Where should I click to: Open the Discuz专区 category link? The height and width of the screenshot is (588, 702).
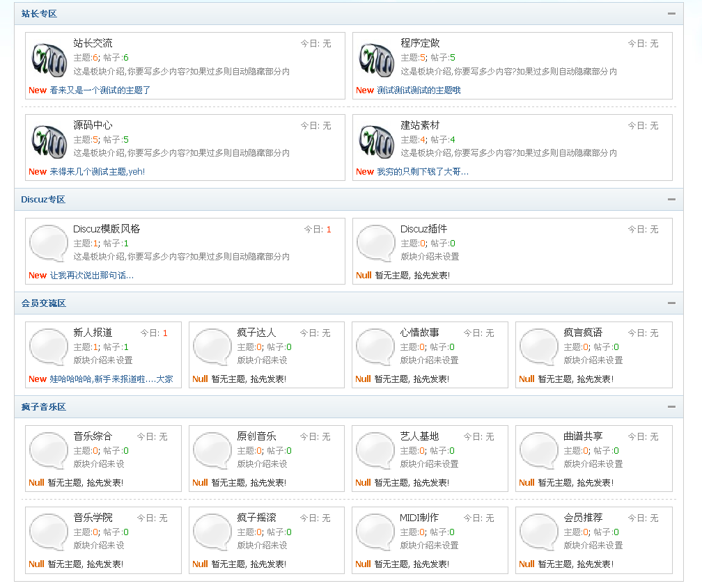(x=43, y=200)
